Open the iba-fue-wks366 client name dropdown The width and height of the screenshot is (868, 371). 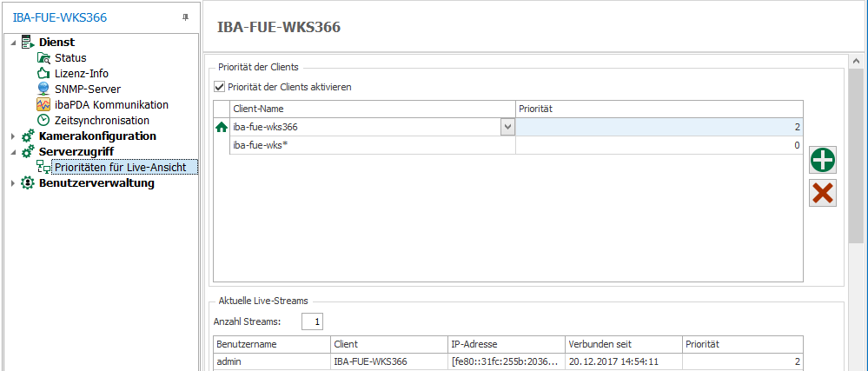pyautogui.click(x=507, y=127)
